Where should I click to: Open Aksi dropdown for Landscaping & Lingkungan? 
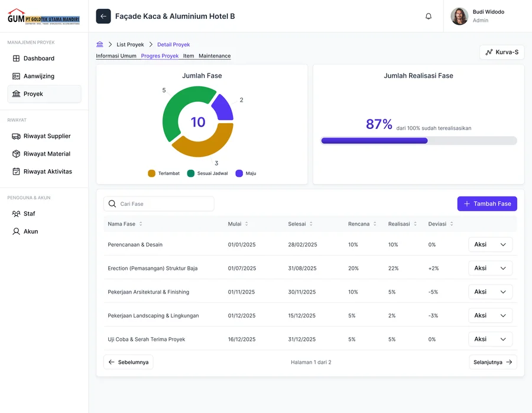[x=490, y=315]
